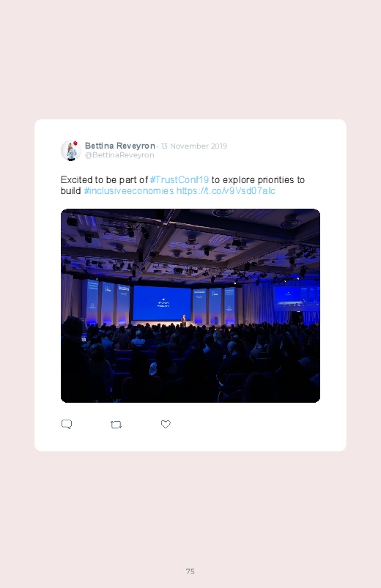
Task: Follow the https://t.co/v9Vsd07alc link
Action: pyautogui.click(x=226, y=191)
